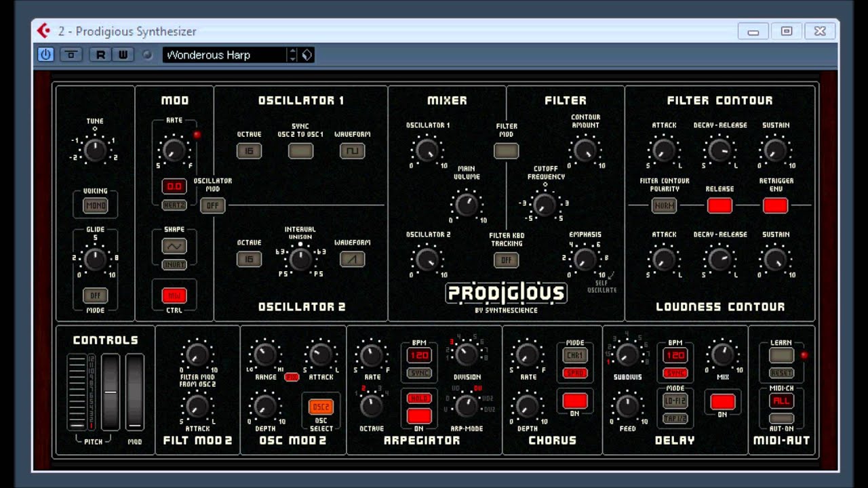This screenshot has width=868, height=488.
Task: Change Oscillator 2 Octave 16 selector
Action: click(x=249, y=259)
